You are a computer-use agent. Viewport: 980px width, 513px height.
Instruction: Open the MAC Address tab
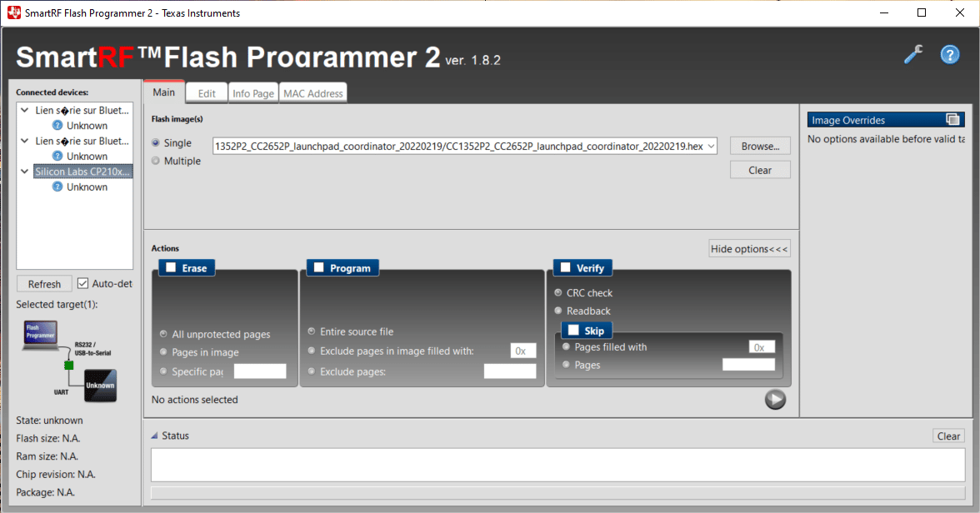313,93
